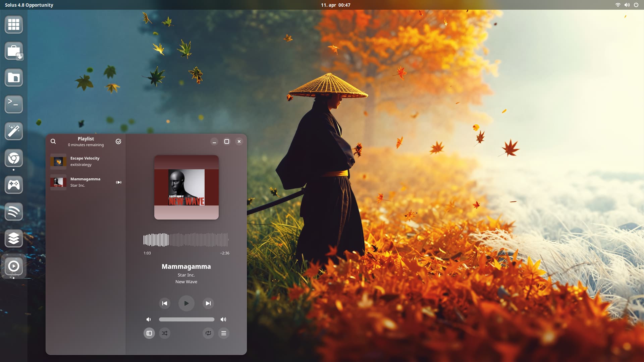Open the main hamburger menu
Screen dimensions: 644x362
coord(224,333)
